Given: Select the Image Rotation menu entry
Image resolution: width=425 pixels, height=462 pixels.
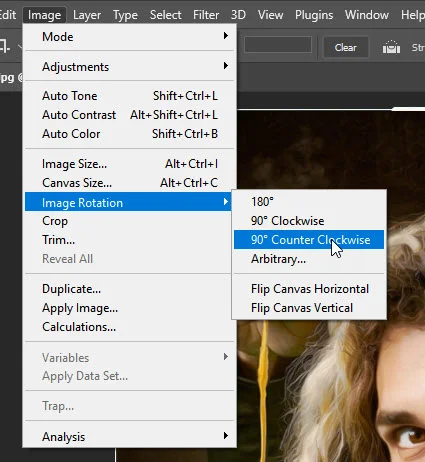Looking at the screenshot, I should coord(129,202).
